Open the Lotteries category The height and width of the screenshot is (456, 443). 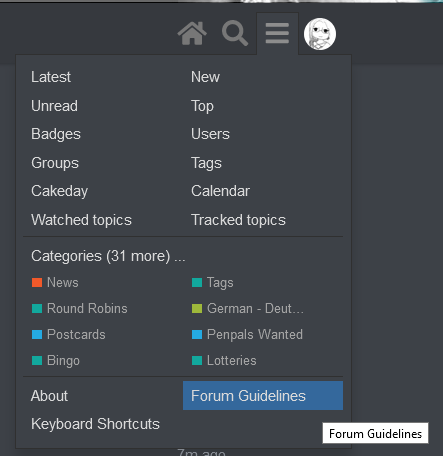point(224,360)
